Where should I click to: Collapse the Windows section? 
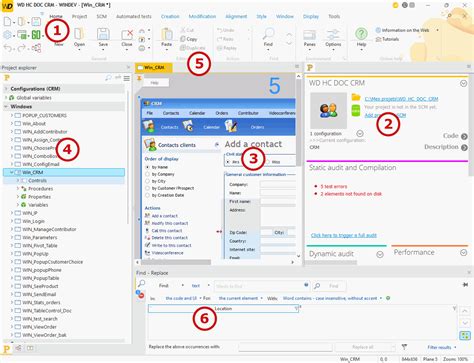click(6, 107)
